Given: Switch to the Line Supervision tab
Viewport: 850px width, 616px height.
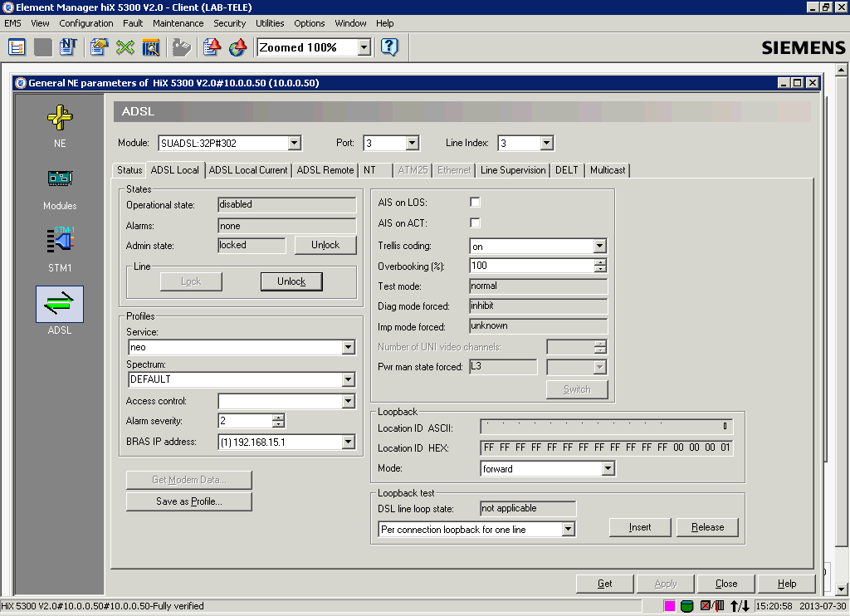Looking at the screenshot, I should [x=513, y=170].
